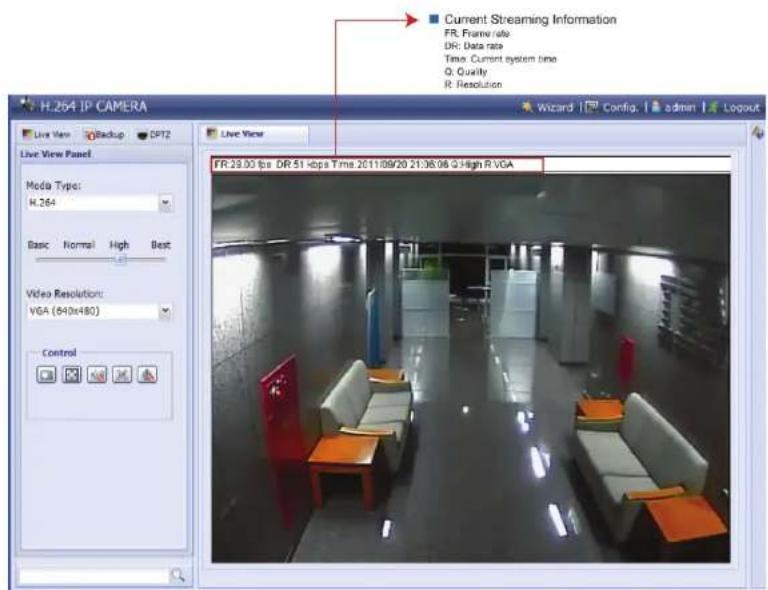The height and width of the screenshot is (590, 768).
Task: Open the Media Type dropdown arrow
Action: coord(166,202)
